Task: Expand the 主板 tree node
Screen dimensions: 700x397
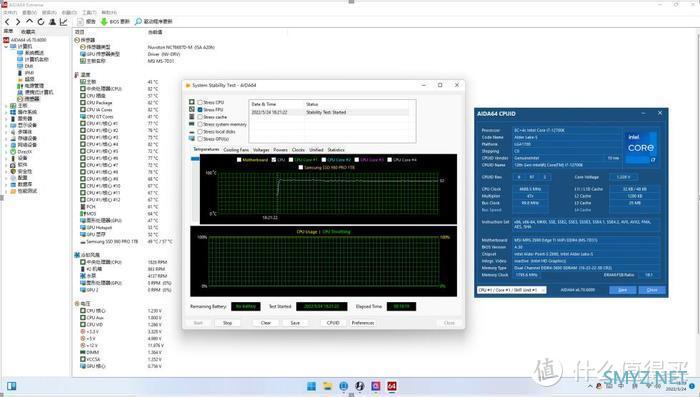Action: (6, 106)
